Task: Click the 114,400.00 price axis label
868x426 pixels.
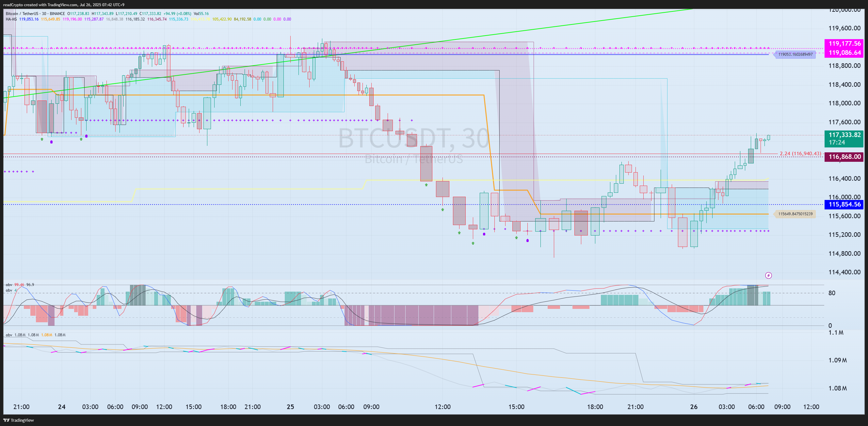Action: point(844,272)
